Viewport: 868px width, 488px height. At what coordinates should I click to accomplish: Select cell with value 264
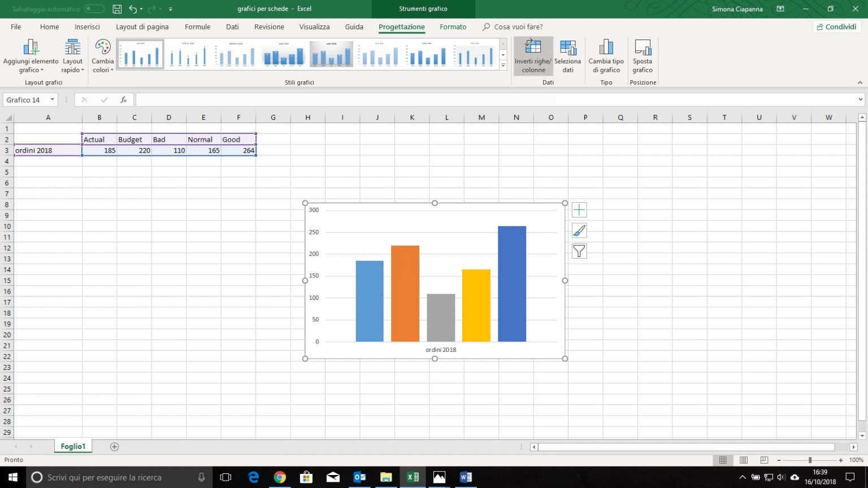tap(238, 150)
